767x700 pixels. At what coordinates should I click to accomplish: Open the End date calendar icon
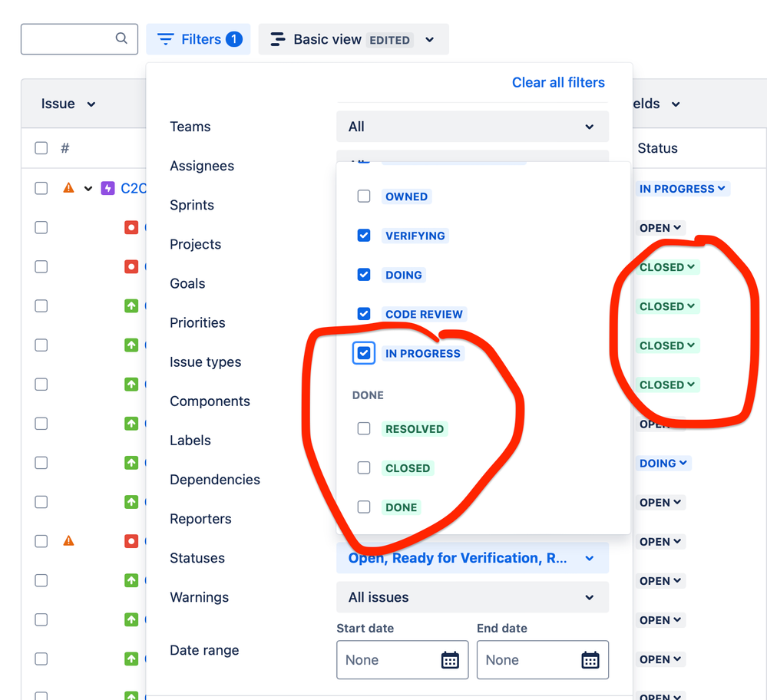point(590,660)
